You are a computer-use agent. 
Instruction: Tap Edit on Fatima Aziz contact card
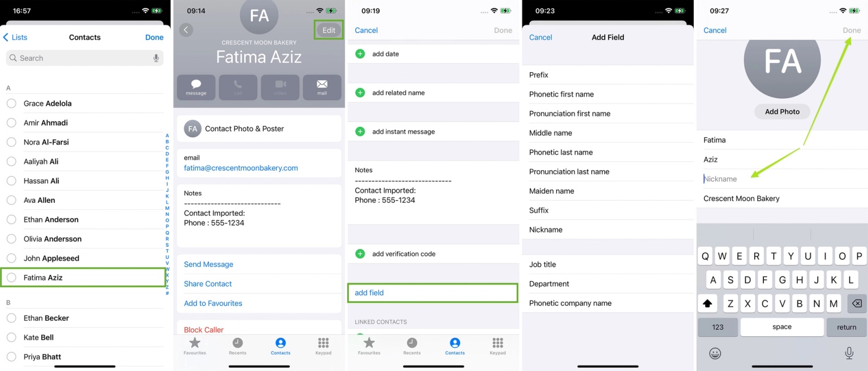pos(329,30)
